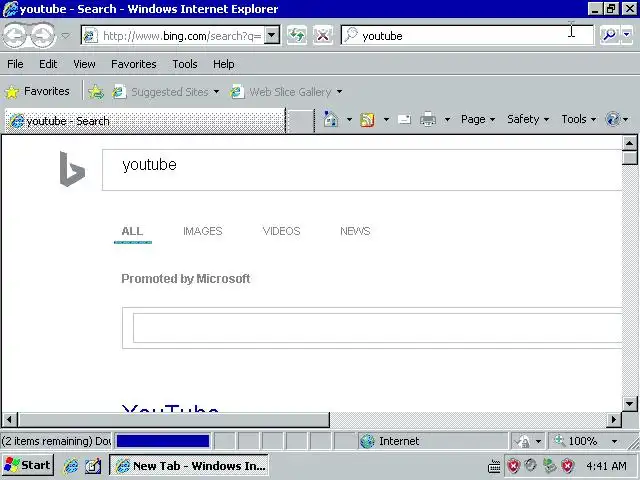Click the bing.com address bar field

coord(173,36)
